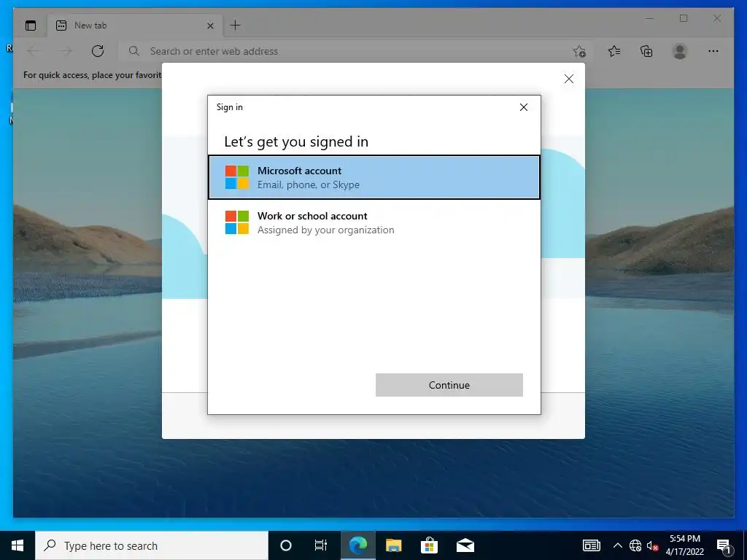This screenshot has width=747, height=560.
Task: Open the Windows Start menu
Action: pyautogui.click(x=18, y=545)
